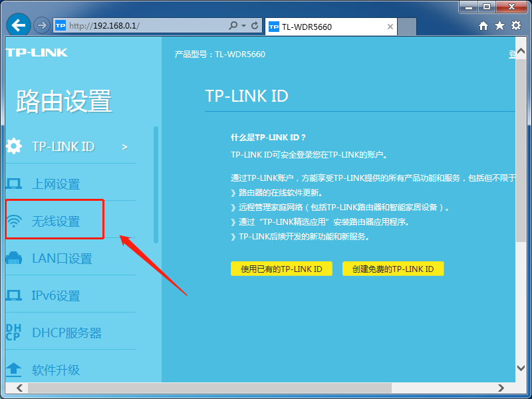Click the vertical scrollbar down arrow
This screenshot has height=399, width=532.
521,368
